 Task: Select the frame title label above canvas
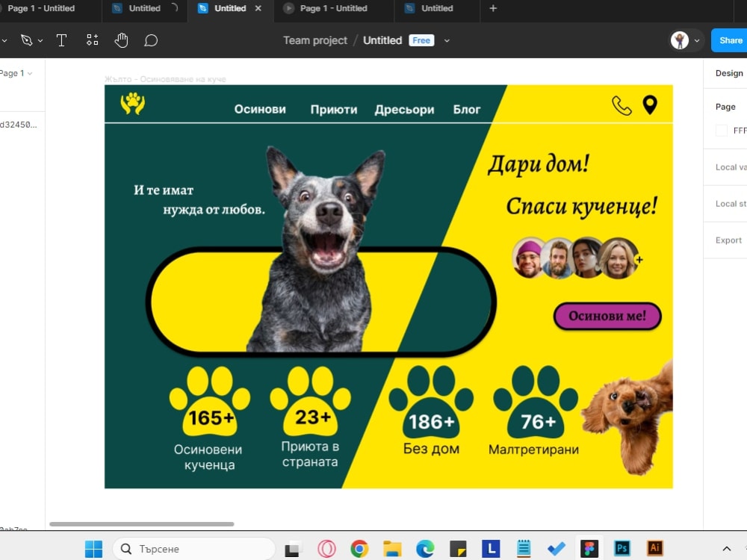pos(165,79)
